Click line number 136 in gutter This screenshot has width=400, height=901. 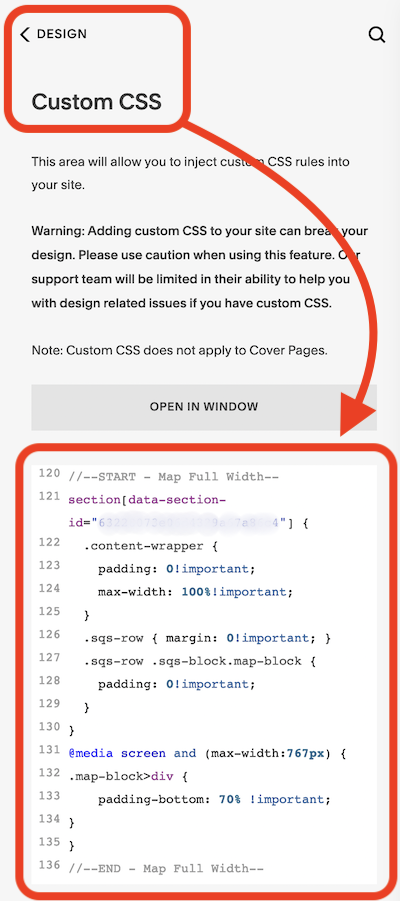tap(49, 865)
